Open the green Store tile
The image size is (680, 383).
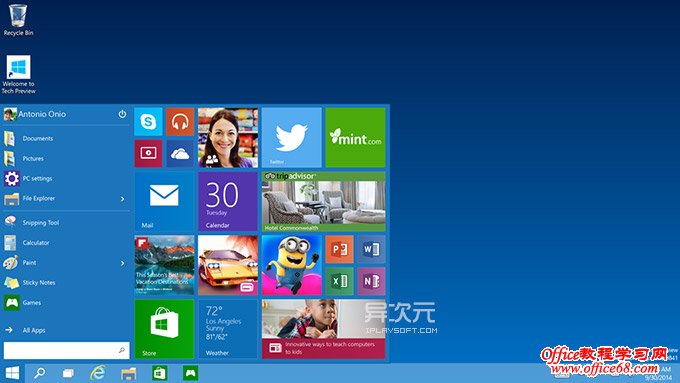164,329
